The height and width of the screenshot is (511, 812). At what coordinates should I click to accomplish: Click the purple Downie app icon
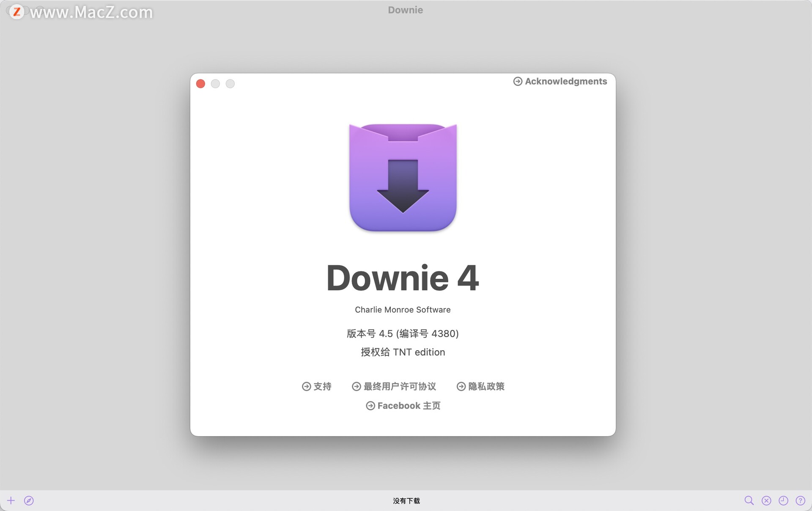(403, 177)
